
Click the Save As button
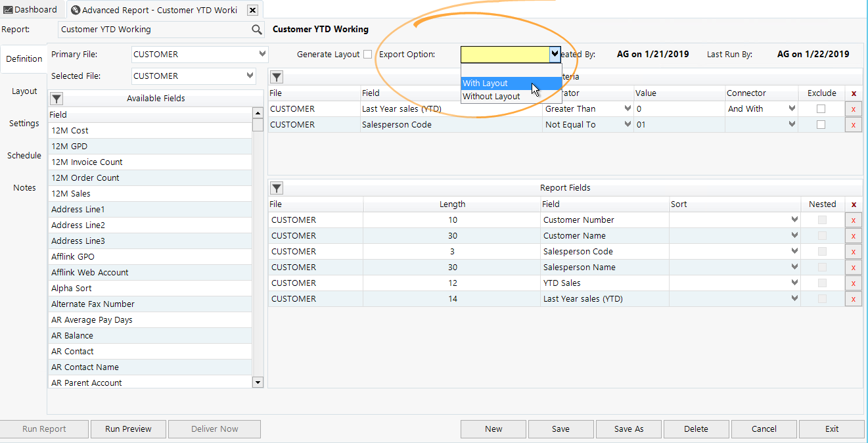pyautogui.click(x=628, y=429)
